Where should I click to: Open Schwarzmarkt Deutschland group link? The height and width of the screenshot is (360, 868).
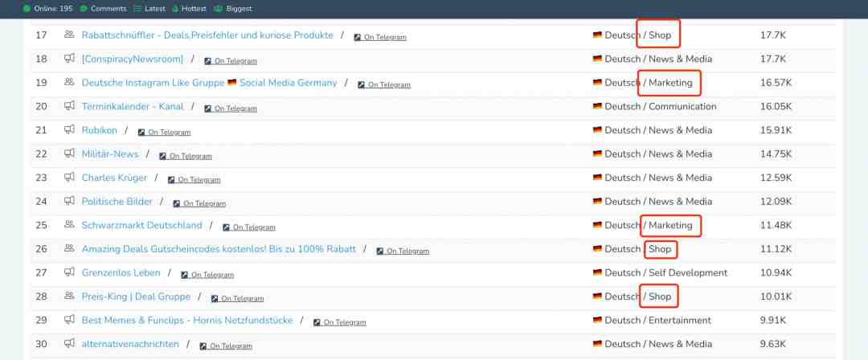click(x=141, y=226)
